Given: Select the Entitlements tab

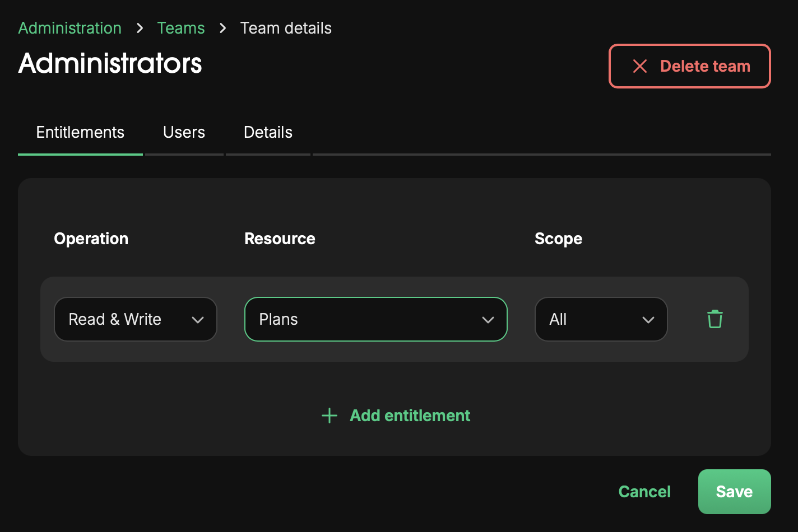Looking at the screenshot, I should 80,132.
